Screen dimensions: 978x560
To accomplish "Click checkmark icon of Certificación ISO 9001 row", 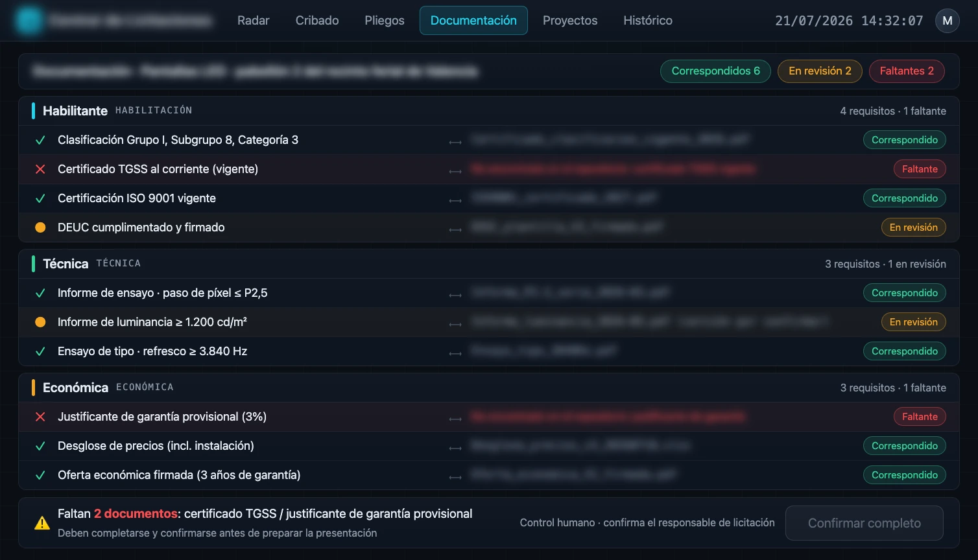I will pos(40,198).
